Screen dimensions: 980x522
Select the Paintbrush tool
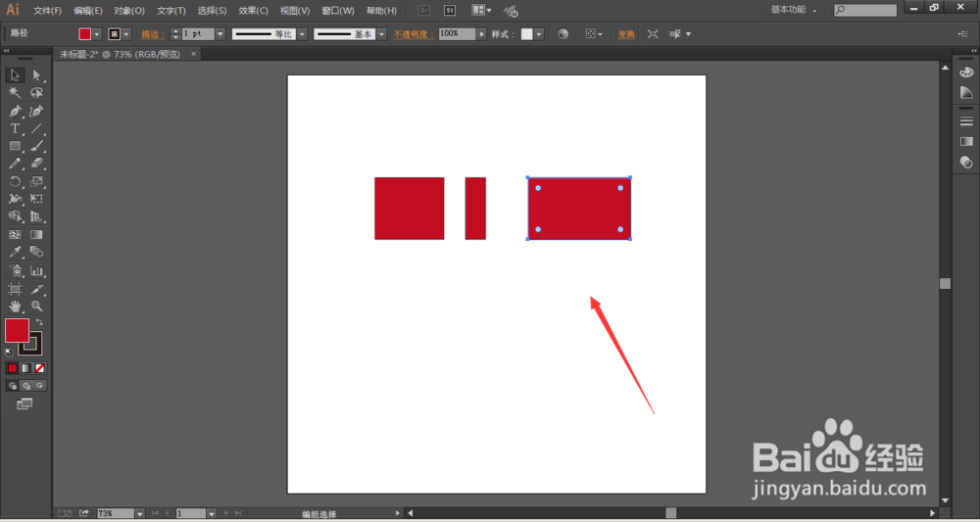click(x=37, y=146)
